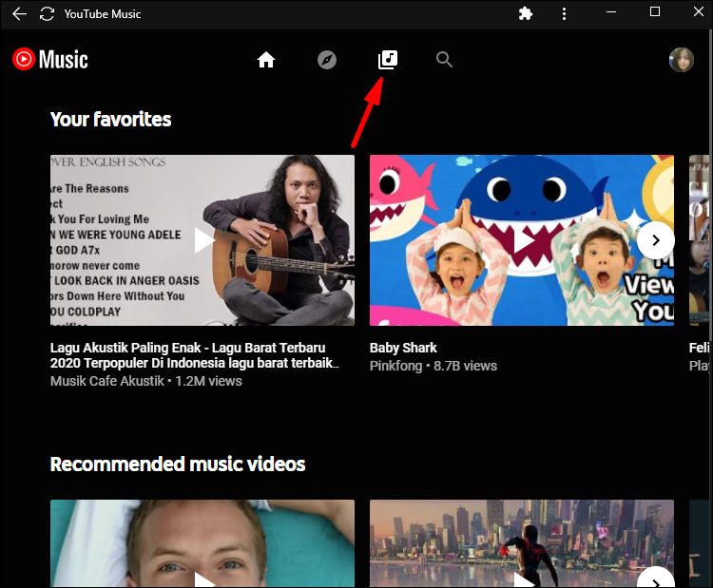The image size is (713, 588).
Task: Play the Lagu Akustik video thumbnail
Action: [202, 240]
